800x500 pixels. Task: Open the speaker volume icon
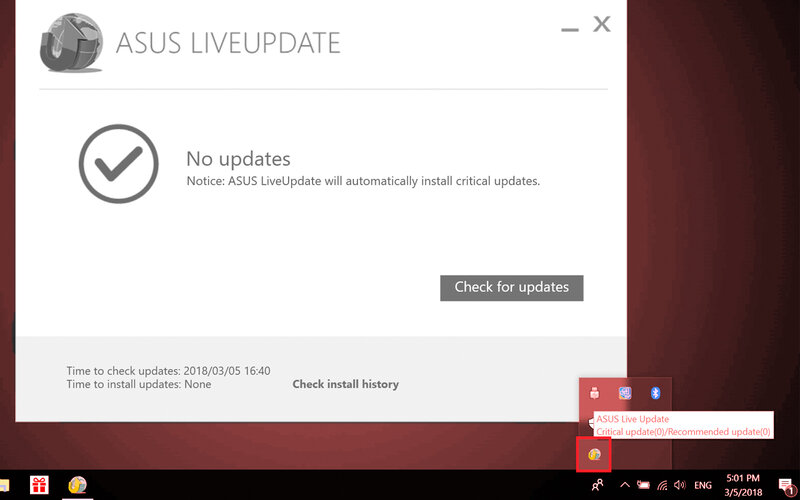pos(680,485)
